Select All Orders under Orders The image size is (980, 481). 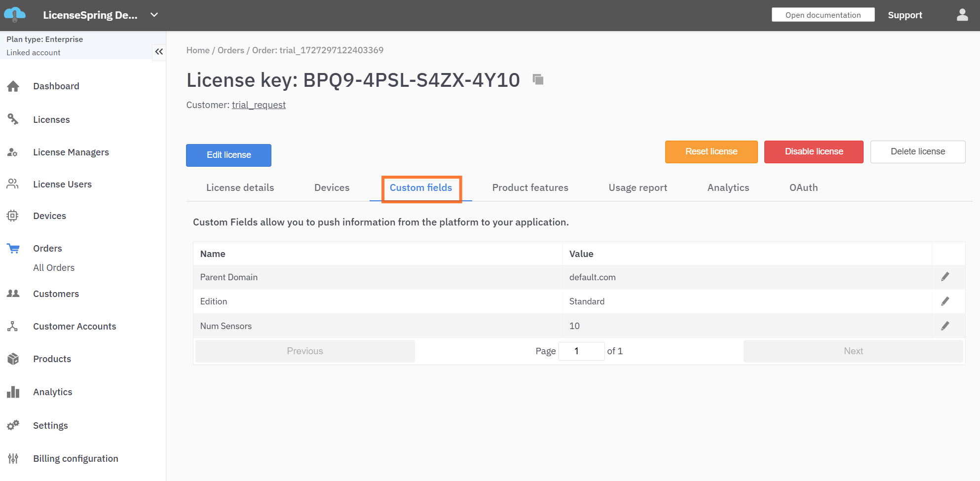(x=54, y=268)
